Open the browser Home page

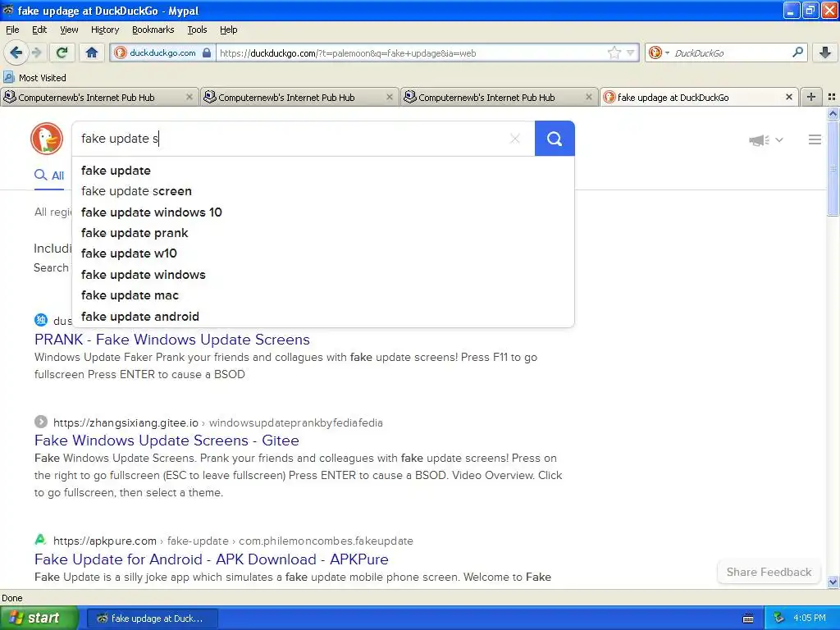92,52
